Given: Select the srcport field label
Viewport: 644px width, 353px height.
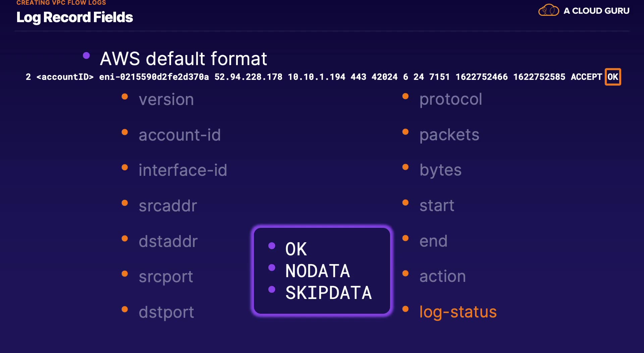Looking at the screenshot, I should [166, 277].
